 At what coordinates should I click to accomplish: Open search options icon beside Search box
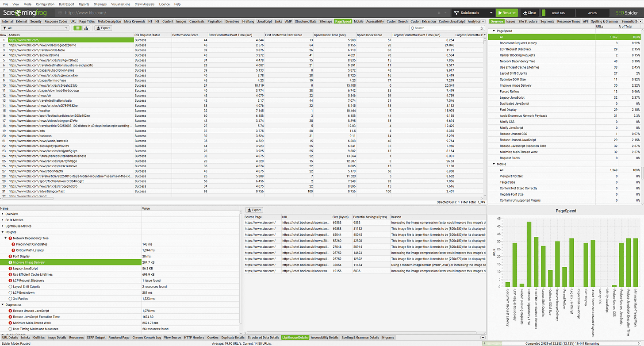pyautogui.click(x=482, y=28)
